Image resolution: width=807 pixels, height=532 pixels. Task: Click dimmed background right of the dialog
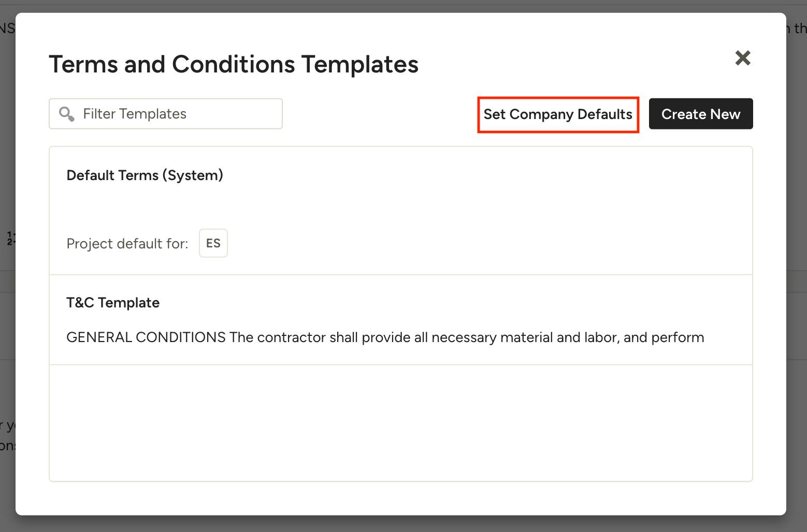point(797,259)
